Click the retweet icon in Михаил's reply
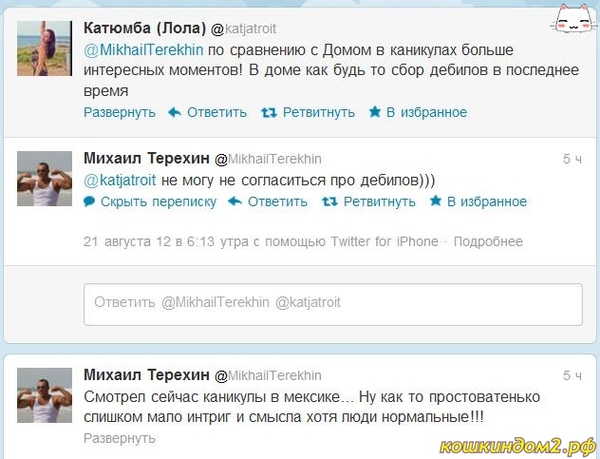The width and height of the screenshot is (600, 459). pos(329,201)
